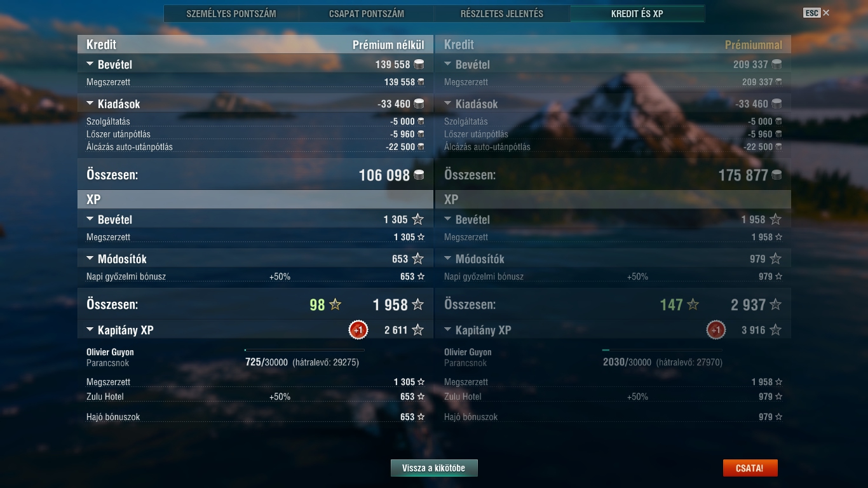Switch to the Személyes pontszám tab
The image size is (868, 488).
tap(231, 13)
